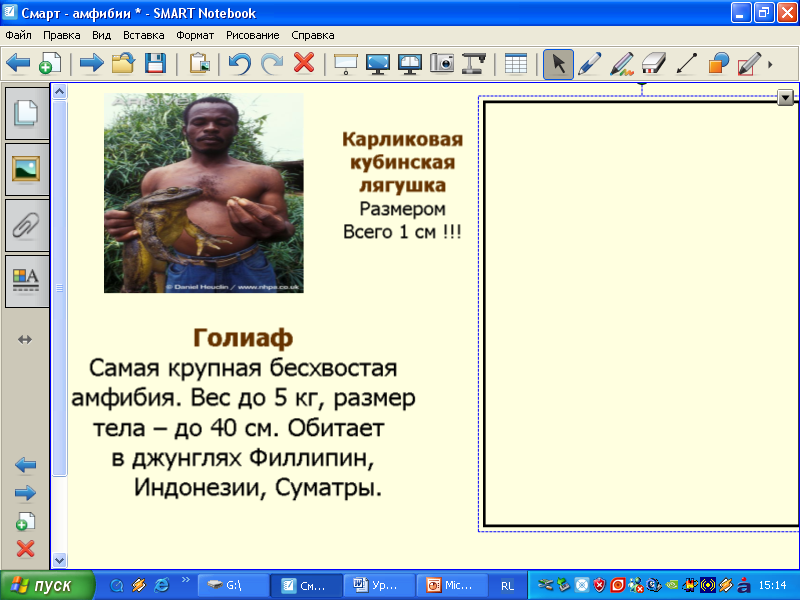The width and height of the screenshot is (800, 600).
Task: Open the Page Sorter side tab
Action: 26,113
